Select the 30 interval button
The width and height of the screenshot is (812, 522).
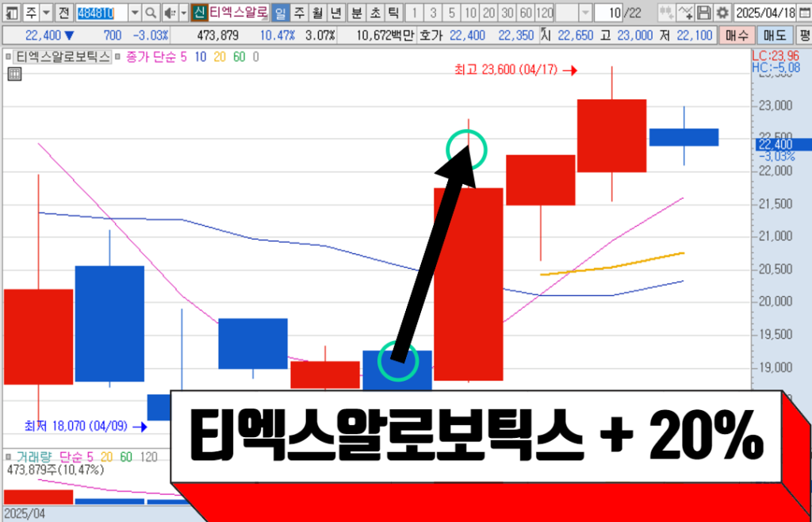point(507,12)
